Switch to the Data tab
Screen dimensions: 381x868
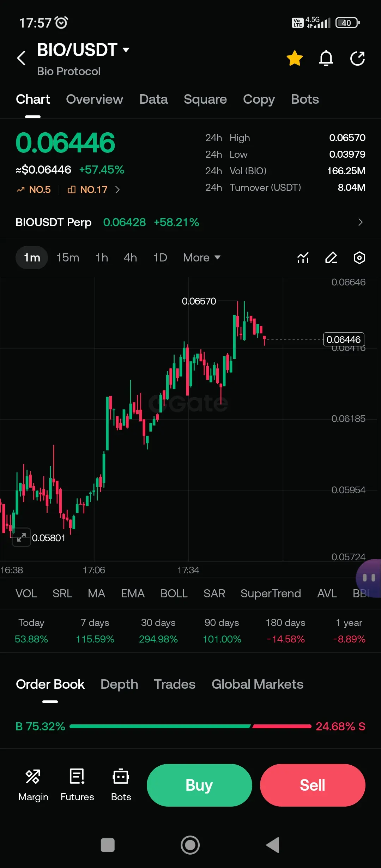tap(153, 100)
